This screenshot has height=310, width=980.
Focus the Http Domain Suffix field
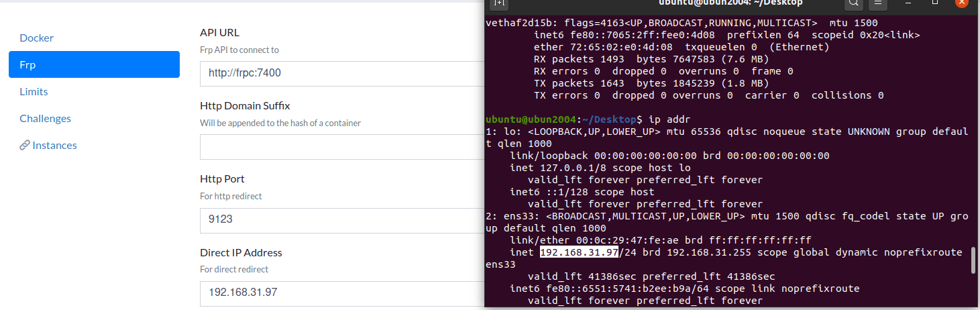pos(341,147)
